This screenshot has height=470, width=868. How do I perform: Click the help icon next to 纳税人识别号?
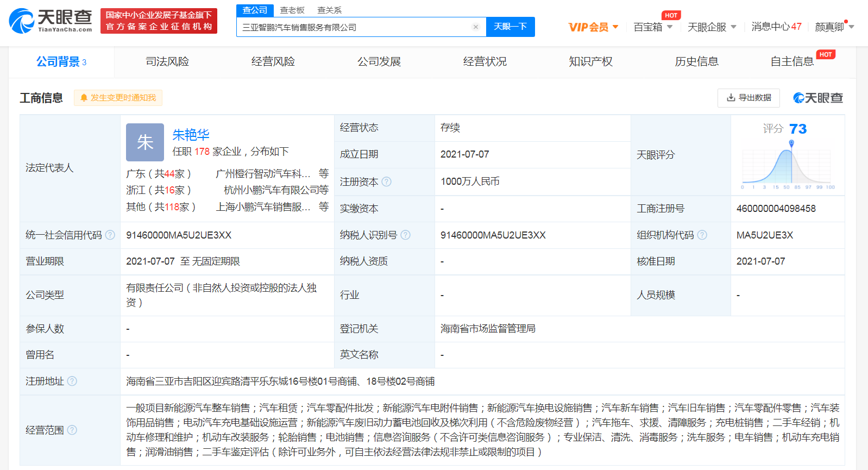pyautogui.click(x=405, y=235)
